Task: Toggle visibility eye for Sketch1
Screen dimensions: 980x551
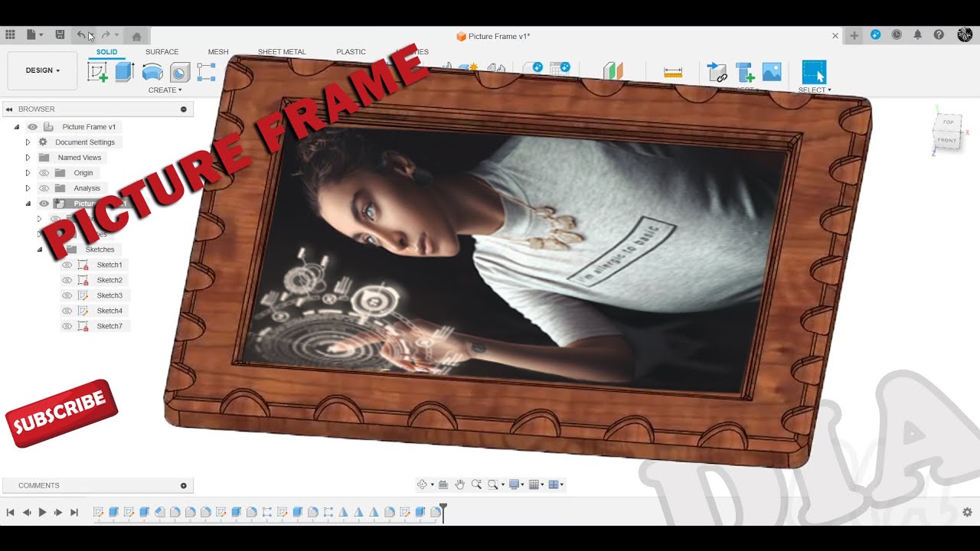Action: point(67,265)
